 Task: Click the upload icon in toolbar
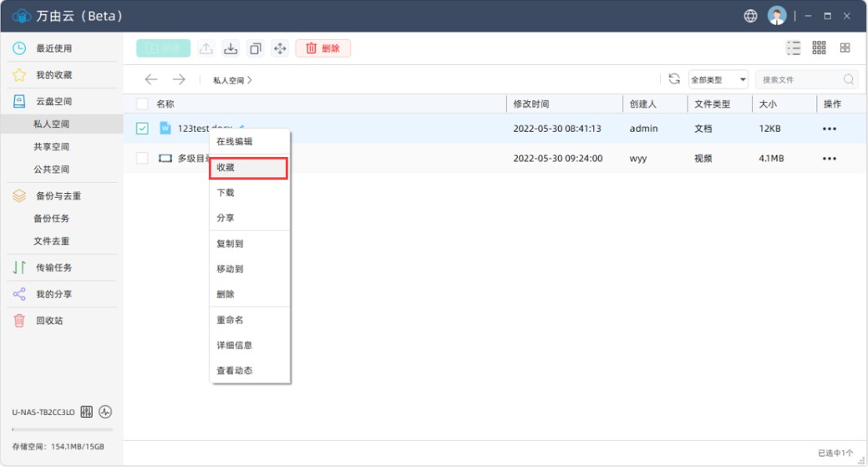pos(206,48)
